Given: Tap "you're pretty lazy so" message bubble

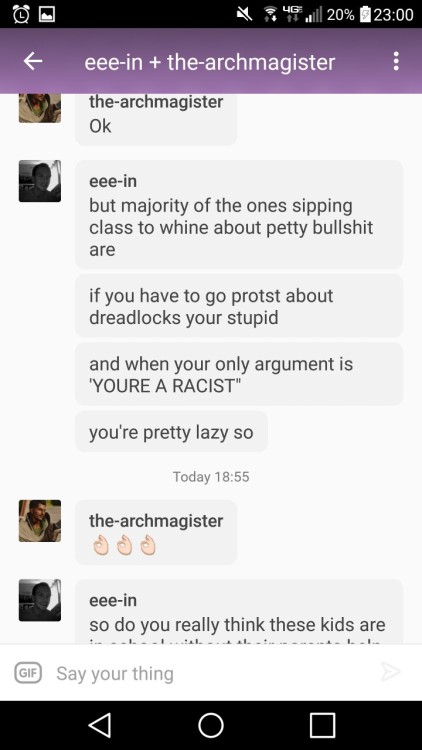Looking at the screenshot, I should coord(171,432).
